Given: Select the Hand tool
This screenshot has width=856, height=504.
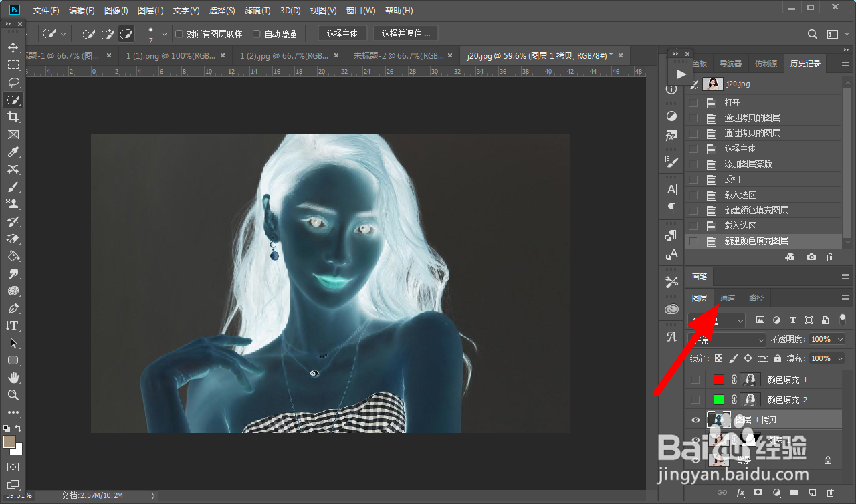Looking at the screenshot, I should (x=13, y=378).
